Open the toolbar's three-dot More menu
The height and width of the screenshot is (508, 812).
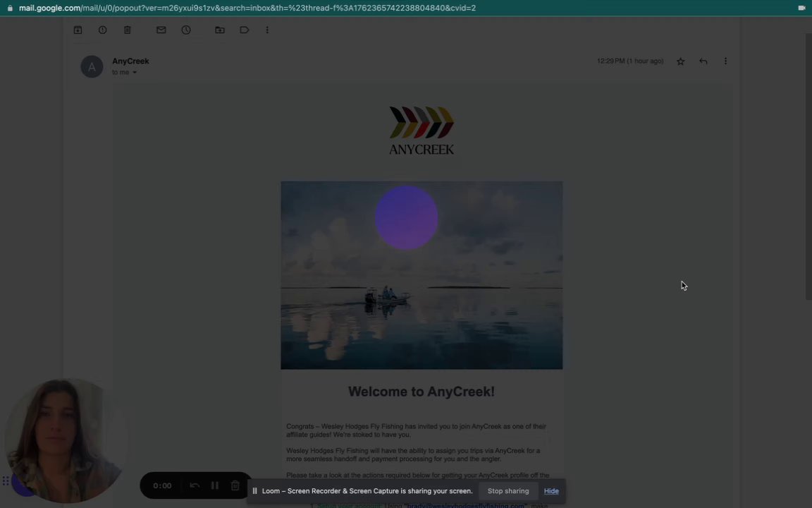[x=267, y=30]
